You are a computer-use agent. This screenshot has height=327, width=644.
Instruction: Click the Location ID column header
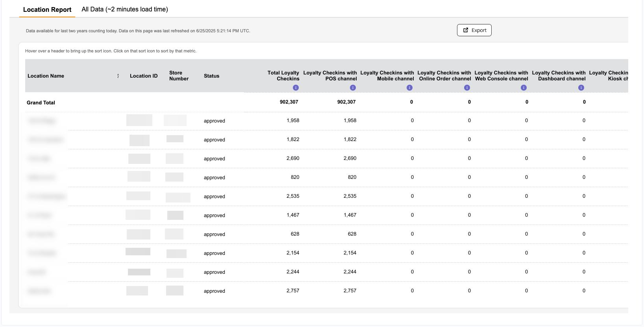144,76
